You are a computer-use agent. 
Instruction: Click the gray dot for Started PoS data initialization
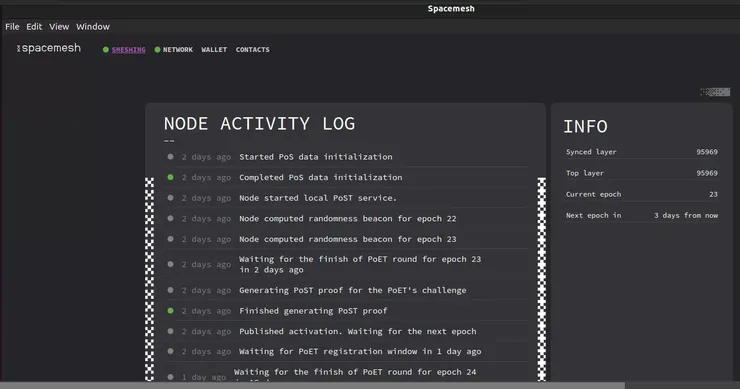coord(170,157)
